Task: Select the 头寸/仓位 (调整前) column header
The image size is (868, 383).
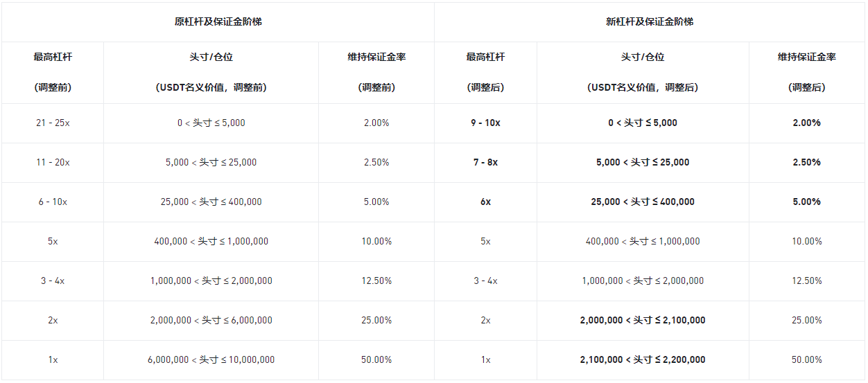Action: [x=211, y=72]
